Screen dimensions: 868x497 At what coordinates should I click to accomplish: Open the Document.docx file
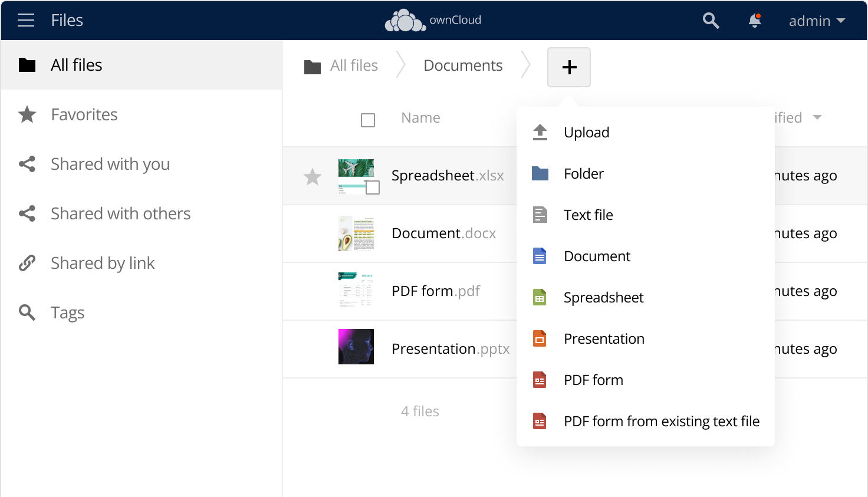[x=443, y=233]
